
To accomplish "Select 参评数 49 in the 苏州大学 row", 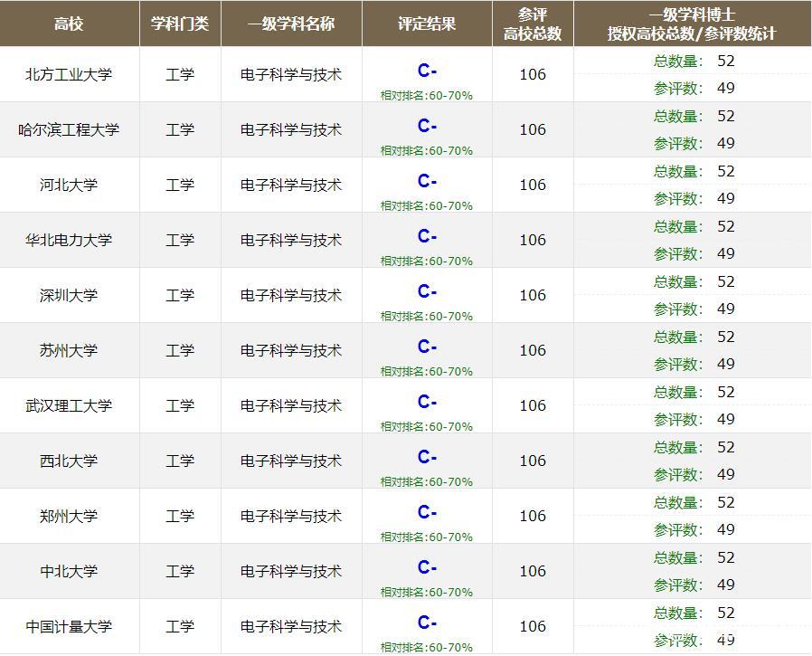I will coord(694,365).
